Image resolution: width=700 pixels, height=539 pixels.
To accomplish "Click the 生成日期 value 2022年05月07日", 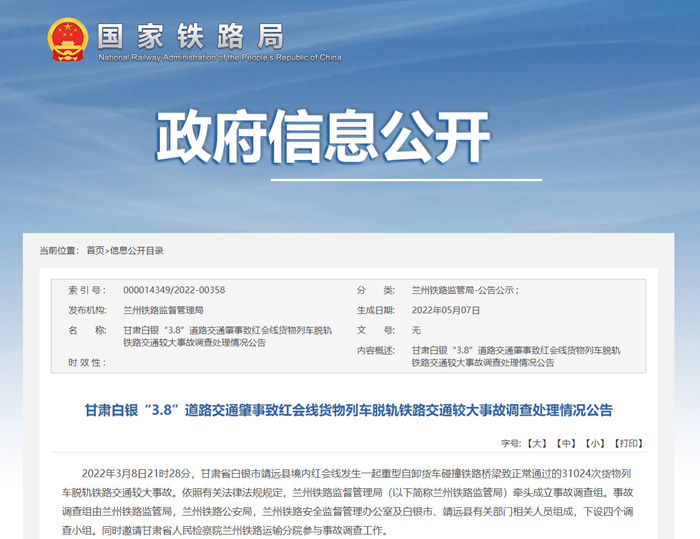I will 451,310.
